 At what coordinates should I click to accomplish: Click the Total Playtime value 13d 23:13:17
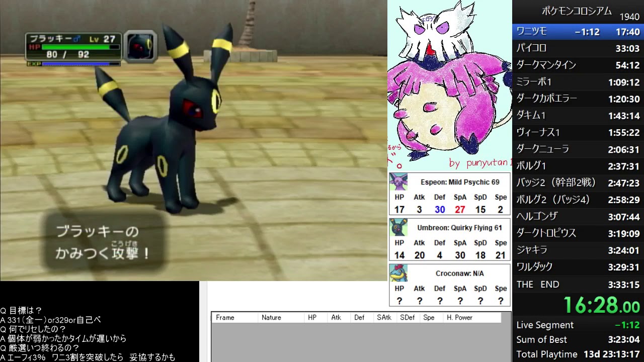coord(612,354)
